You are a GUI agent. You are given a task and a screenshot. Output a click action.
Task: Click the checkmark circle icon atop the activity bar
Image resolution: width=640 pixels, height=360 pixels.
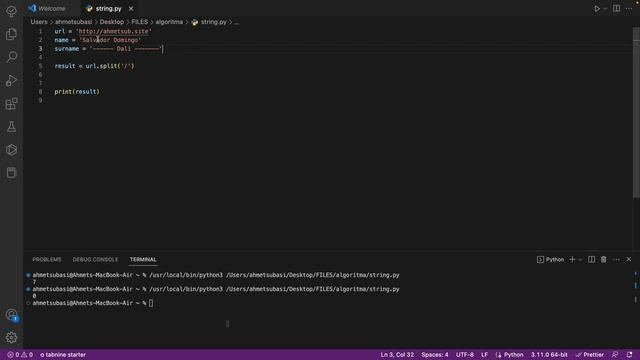point(11,11)
